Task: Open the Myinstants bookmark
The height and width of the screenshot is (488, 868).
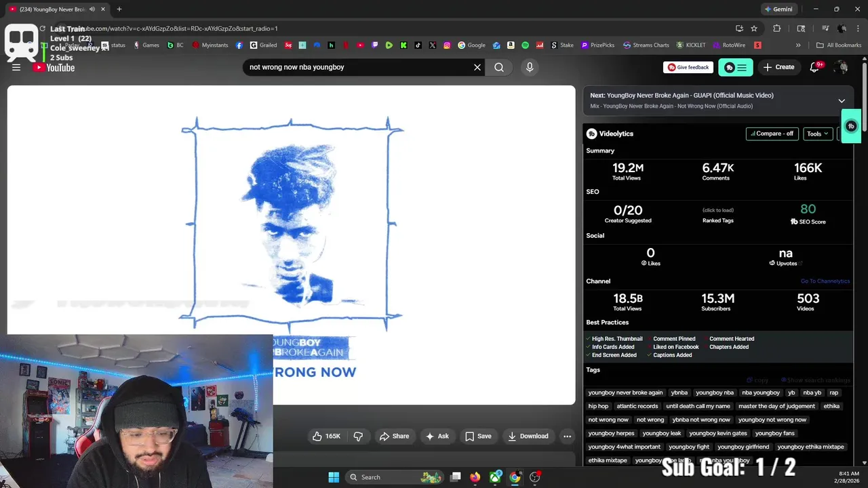Action: click(210, 45)
